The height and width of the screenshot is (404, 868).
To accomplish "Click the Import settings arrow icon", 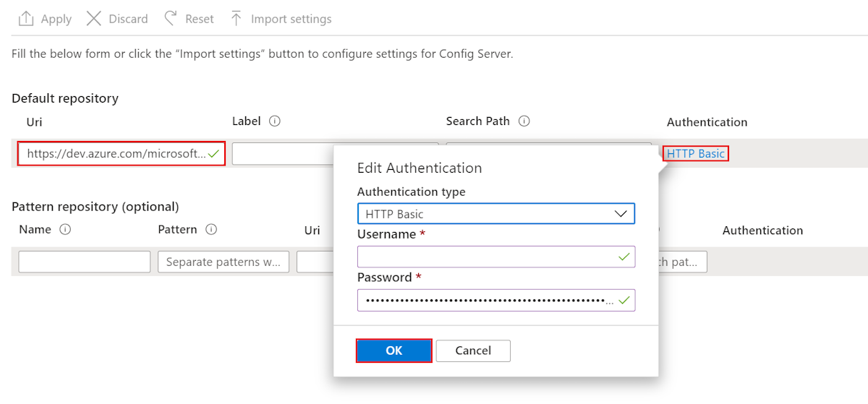I will (x=236, y=19).
